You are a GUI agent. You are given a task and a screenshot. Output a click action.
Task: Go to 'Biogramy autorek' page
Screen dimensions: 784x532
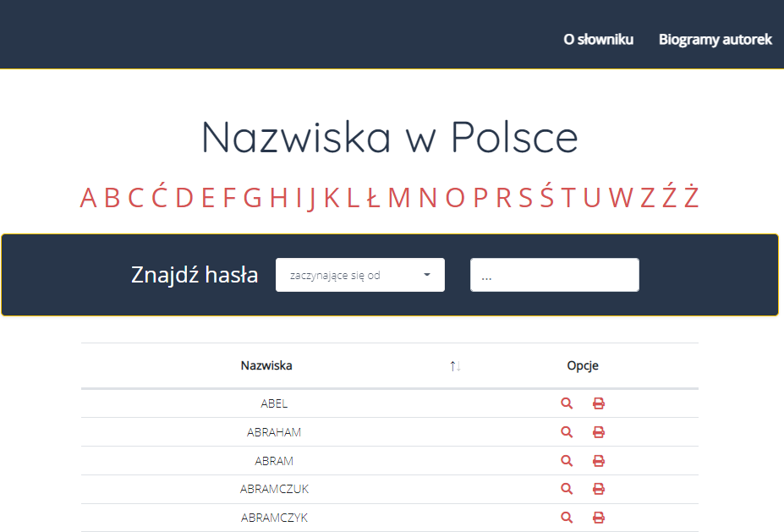pyautogui.click(x=715, y=39)
